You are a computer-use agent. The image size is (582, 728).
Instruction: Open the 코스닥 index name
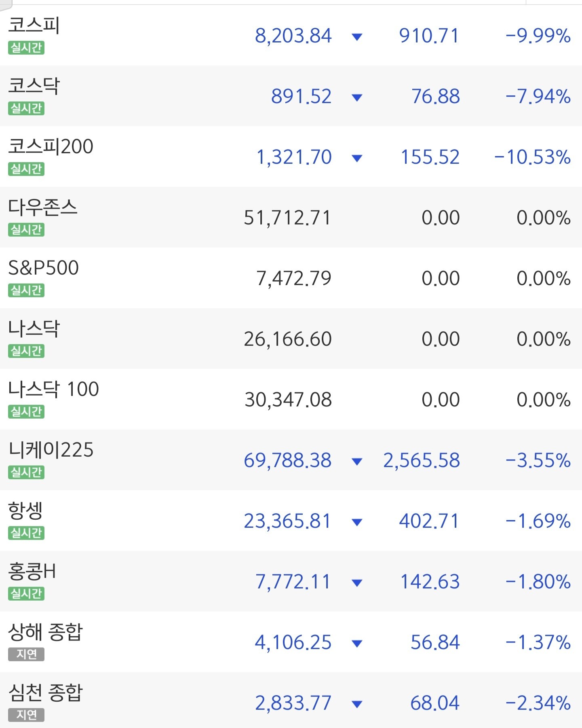coord(34,85)
